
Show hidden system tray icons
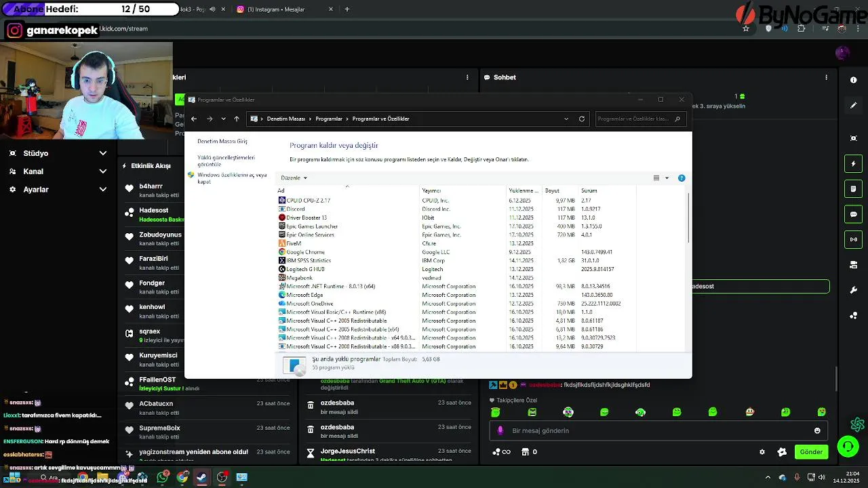click(768, 477)
